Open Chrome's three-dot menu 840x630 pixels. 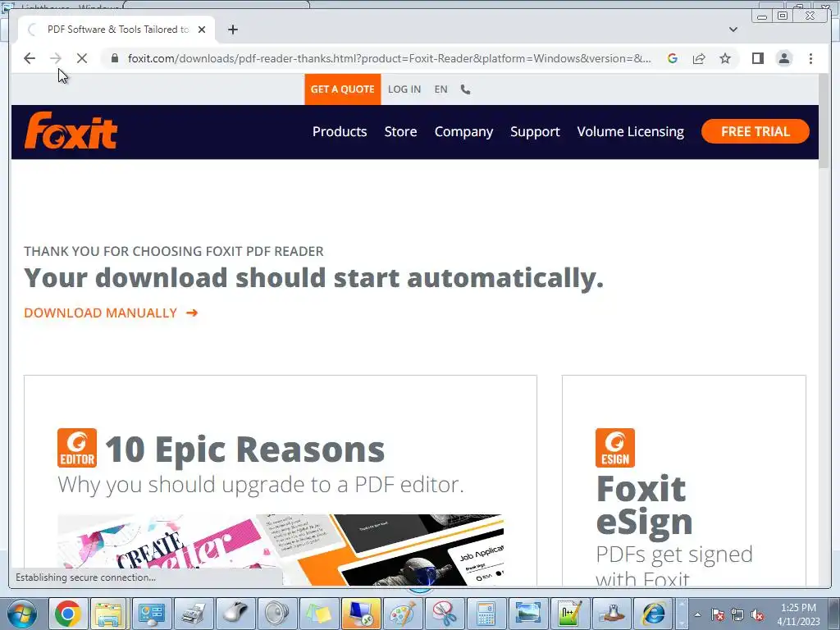(x=810, y=58)
